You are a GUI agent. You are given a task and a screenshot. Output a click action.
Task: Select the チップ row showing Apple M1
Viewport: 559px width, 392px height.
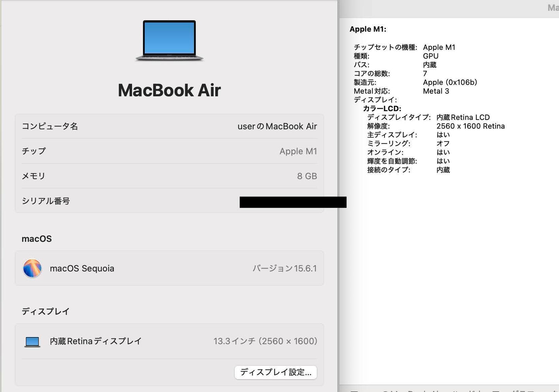tap(169, 151)
